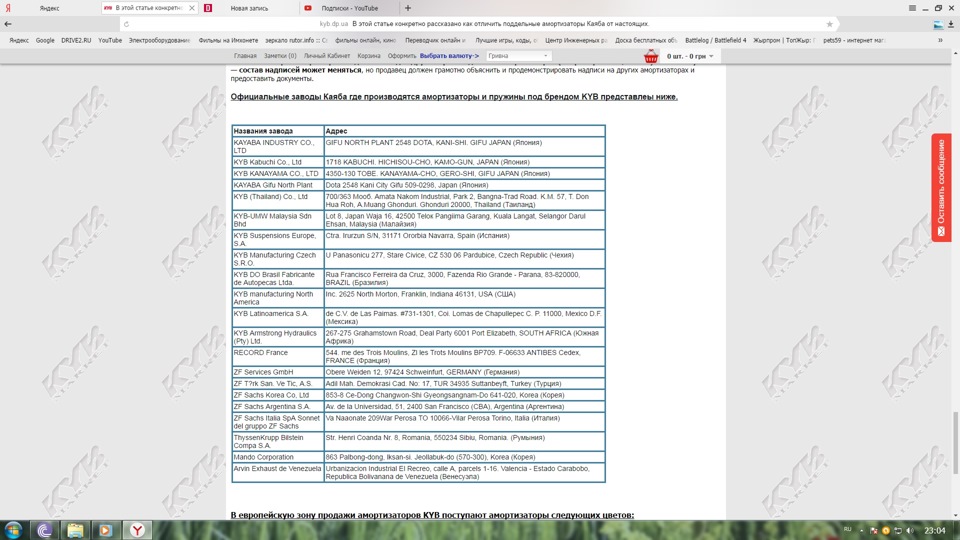960x540 pixels.
Task: Open the Battlelog / Battlefield 4 bookmark
Action: pos(716,40)
